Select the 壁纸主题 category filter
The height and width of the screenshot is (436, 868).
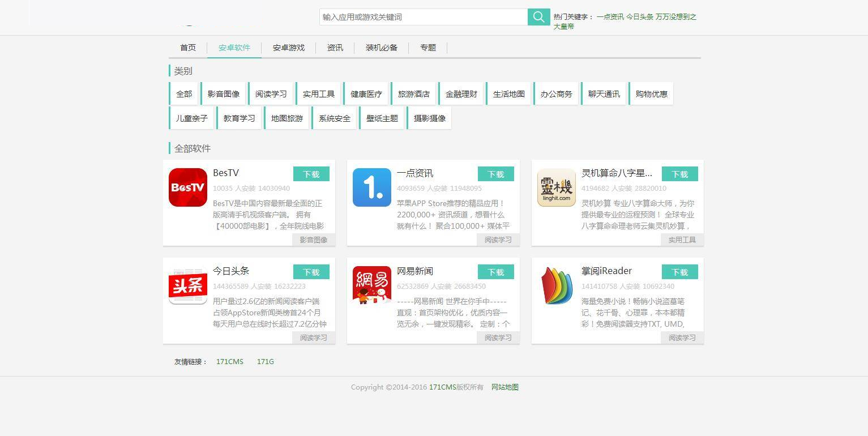pos(382,118)
